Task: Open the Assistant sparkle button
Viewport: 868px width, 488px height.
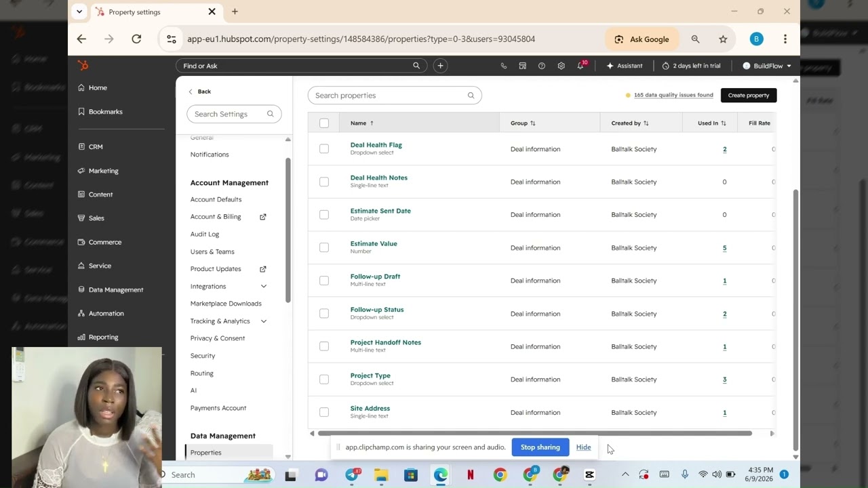Action: (624, 66)
